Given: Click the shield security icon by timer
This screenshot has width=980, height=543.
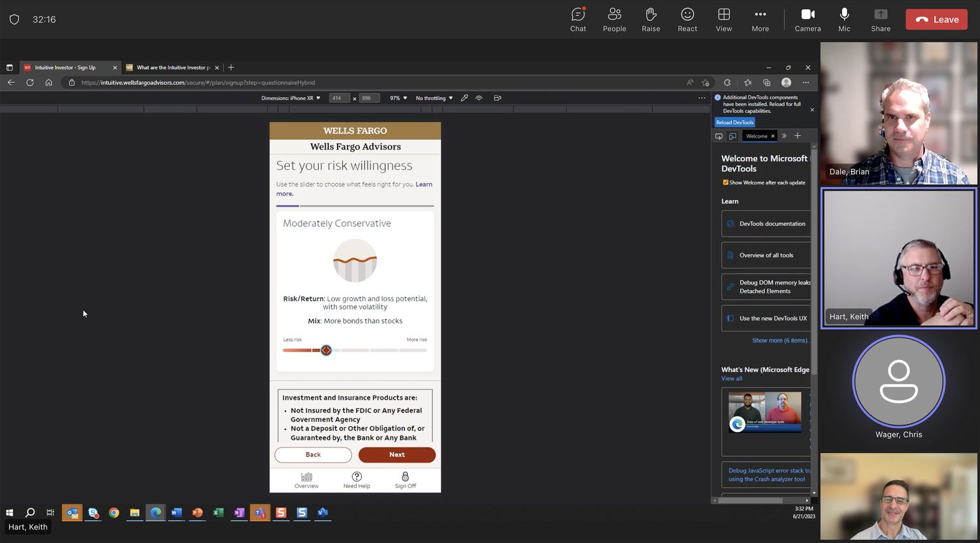Looking at the screenshot, I should tap(14, 20).
